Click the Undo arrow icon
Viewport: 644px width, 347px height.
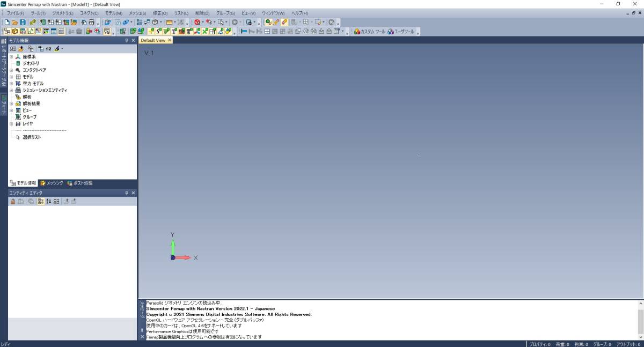pyautogui.click(x=84, y=22)
